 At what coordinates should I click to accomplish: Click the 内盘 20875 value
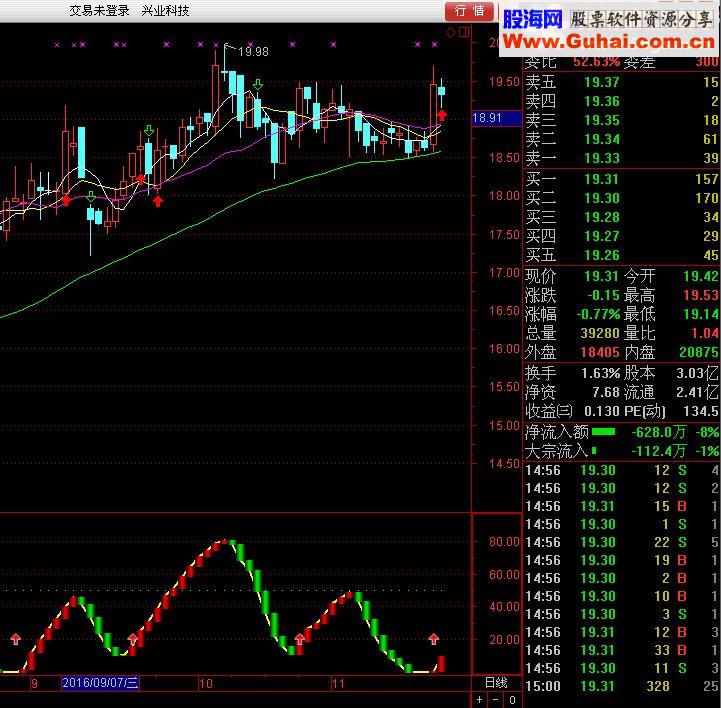pyautogui.click(x=699, y=352)
